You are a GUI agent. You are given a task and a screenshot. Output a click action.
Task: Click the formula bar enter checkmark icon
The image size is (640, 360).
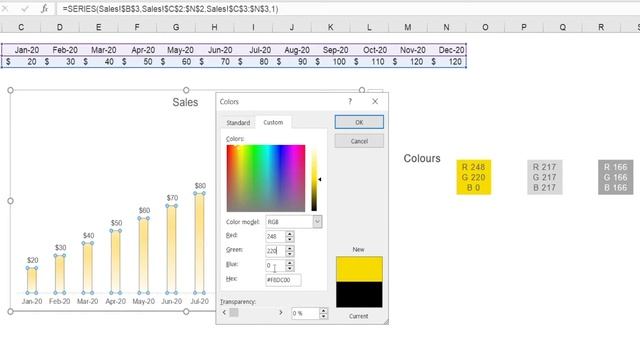(x=25, y=9)
